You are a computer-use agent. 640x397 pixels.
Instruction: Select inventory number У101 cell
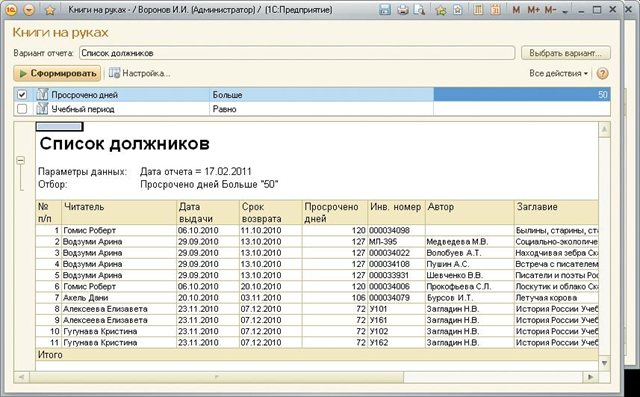(396, 309)
